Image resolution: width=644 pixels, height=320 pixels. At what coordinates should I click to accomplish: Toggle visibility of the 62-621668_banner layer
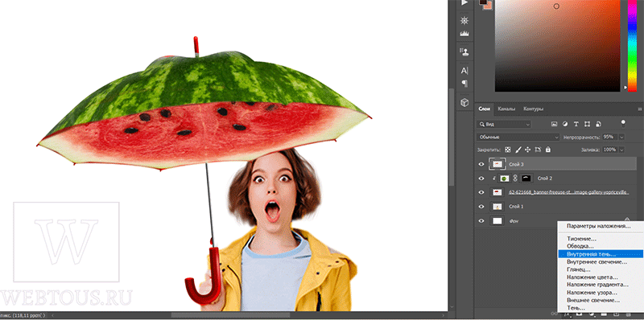(481, 192)
